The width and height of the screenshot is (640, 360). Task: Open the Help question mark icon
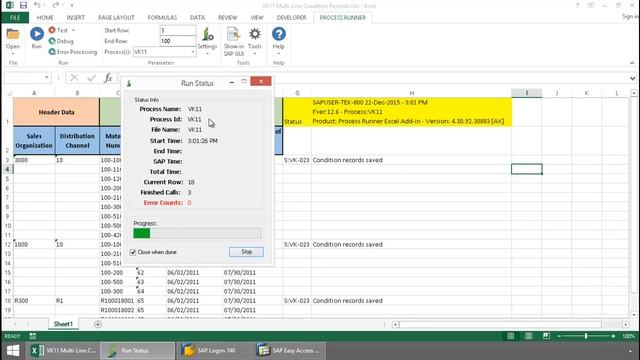(279, 34)
